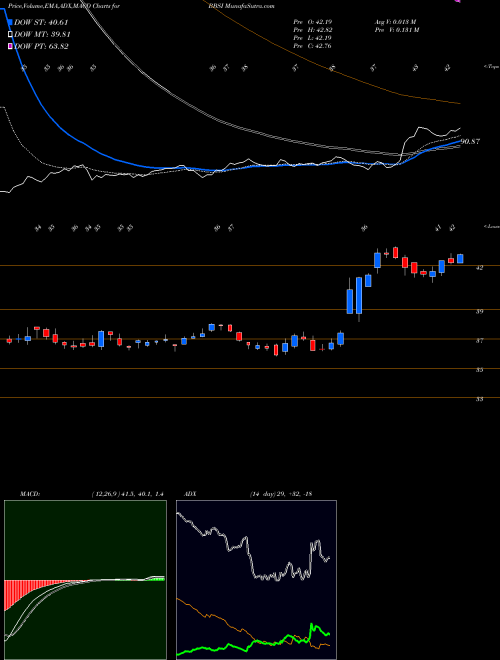Viewport: 500px width, 660px height.
Task: Click the 42 price axis label
Action: (x=479, y=268)
